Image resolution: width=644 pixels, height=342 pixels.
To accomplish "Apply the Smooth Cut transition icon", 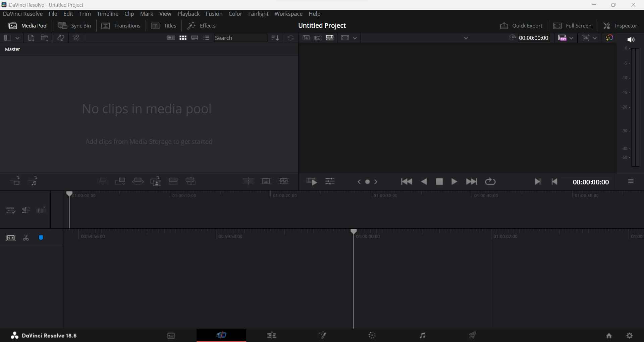I will click(284, 181).
